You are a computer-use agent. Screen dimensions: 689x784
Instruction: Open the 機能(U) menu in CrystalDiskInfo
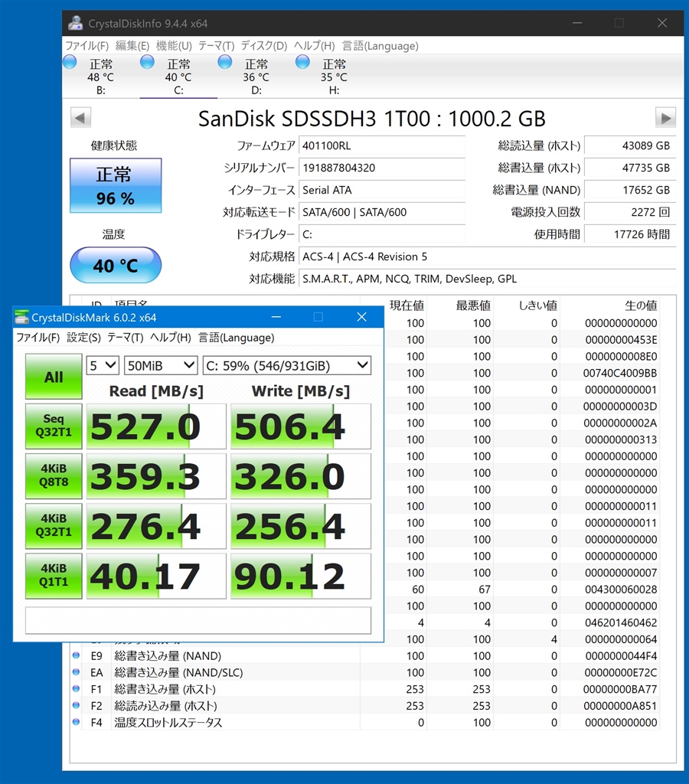[x=174, y=46]
